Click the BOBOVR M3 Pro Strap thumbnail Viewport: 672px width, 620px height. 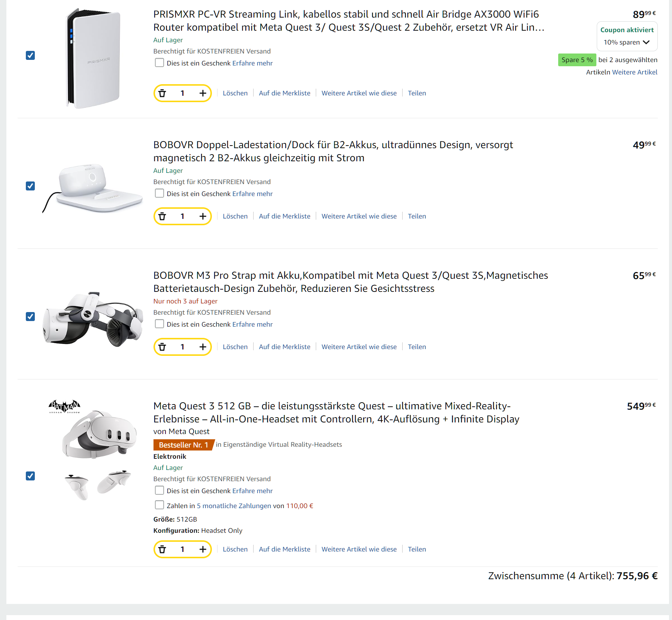(x=93, y=319)
